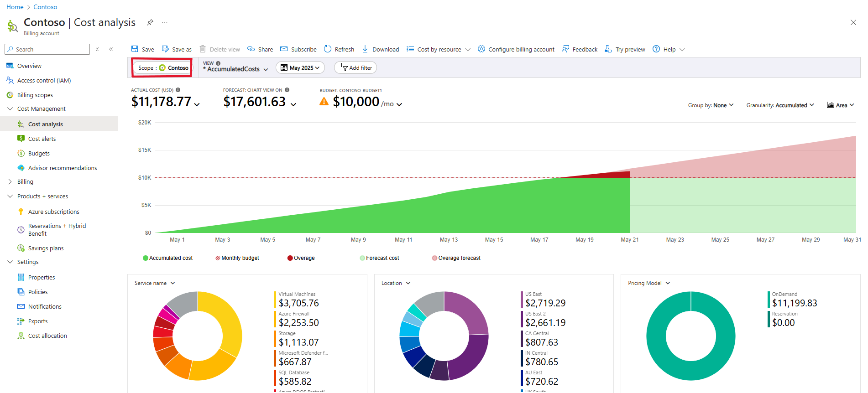Collapse the sidebar with double chevron icon

[x=111, y=49]
